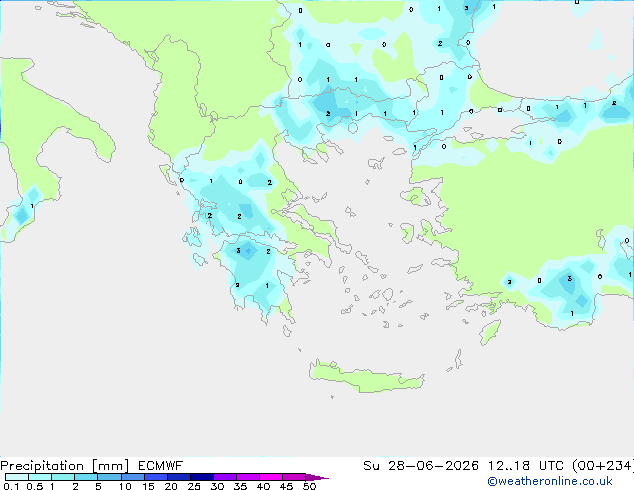The height and width of the screenshot is (490, 634).
Task: Click the 20–25 mm dark blue swatch
Action: click(x=179, y=477)
